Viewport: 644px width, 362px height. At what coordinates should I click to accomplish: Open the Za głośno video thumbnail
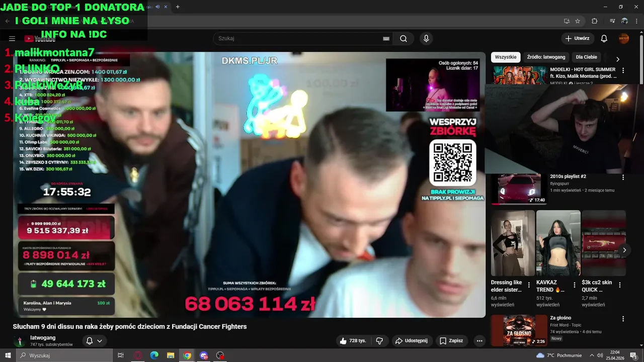pyautogui.click(x=520, y=330)
